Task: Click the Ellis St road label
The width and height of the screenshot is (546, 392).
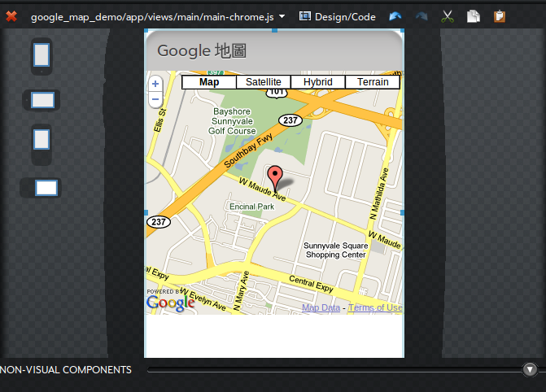Action: coord(160,120)
